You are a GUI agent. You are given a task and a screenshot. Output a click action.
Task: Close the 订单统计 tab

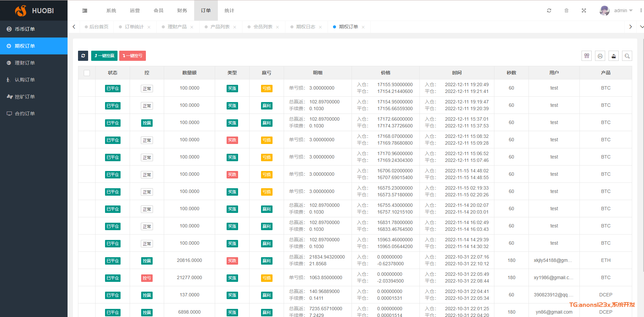(x=149, y=27)
